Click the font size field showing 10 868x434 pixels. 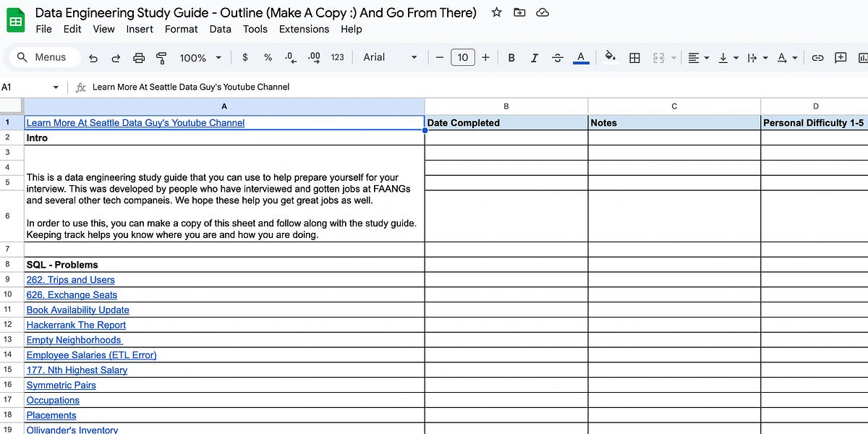click(463, 57)
